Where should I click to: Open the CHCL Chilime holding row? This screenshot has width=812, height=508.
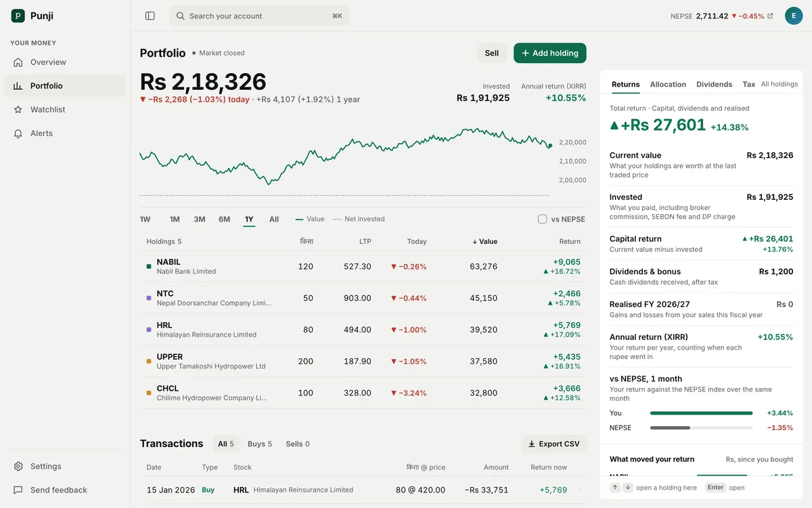coord(363,393)
